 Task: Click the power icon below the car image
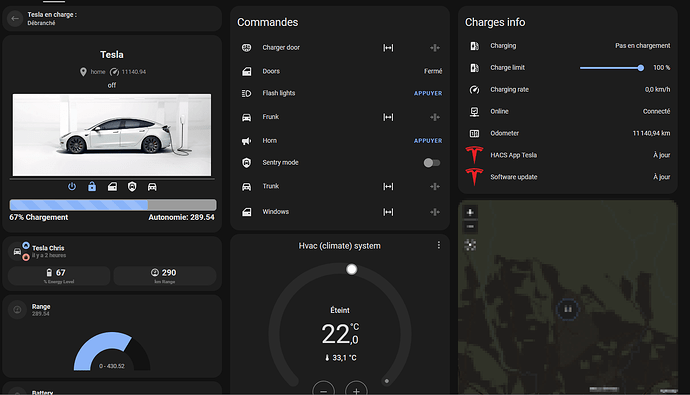coord(72,187)
